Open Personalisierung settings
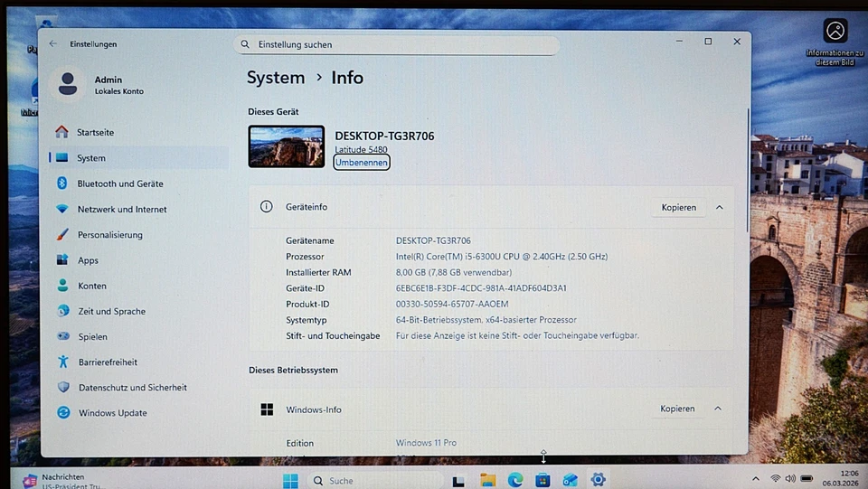This screenshot has width=868, height=489. pos(110,234)
